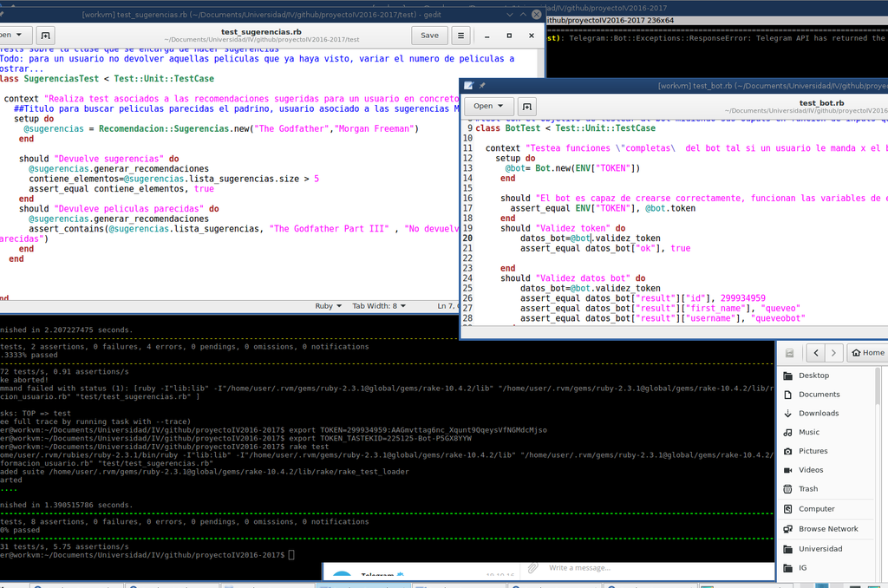The image size is (888, 588).
Task: Open Downloads folder in sidebar
Action: [818, 414]
